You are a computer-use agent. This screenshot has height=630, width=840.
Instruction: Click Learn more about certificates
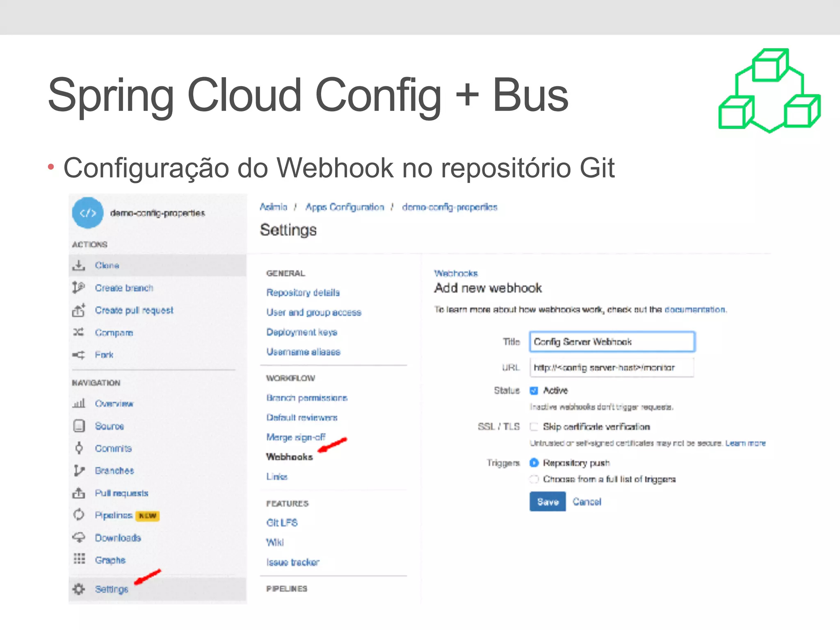click(x=745, y=443)
